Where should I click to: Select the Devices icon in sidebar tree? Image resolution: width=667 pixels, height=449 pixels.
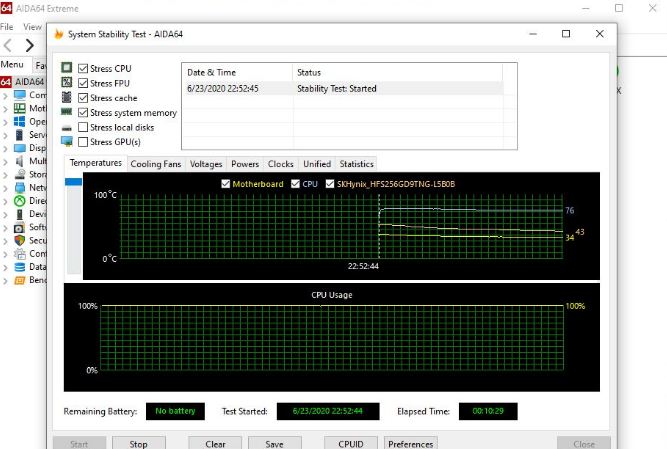[x=20, y=214]
